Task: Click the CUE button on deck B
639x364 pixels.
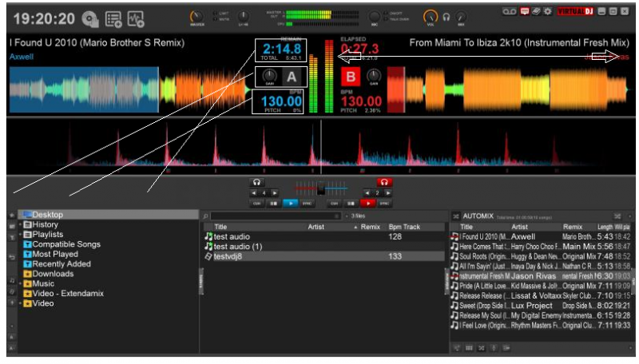Action: [335, 204]
